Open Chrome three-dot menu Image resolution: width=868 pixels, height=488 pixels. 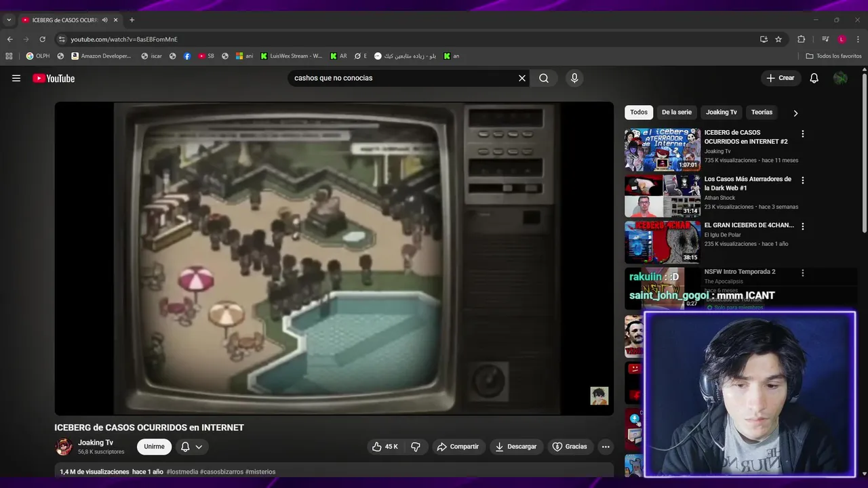[858, 39]
